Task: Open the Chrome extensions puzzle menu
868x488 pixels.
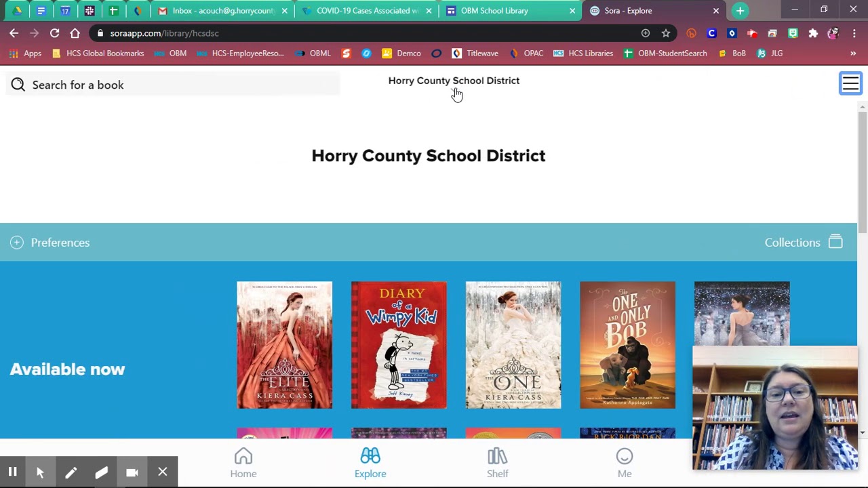Action: click(813, 33)
